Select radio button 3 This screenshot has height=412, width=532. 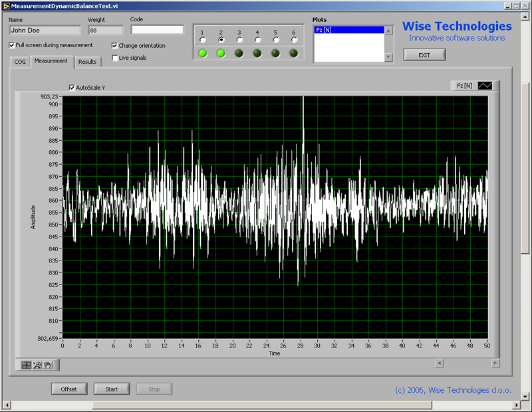point(239,40)
